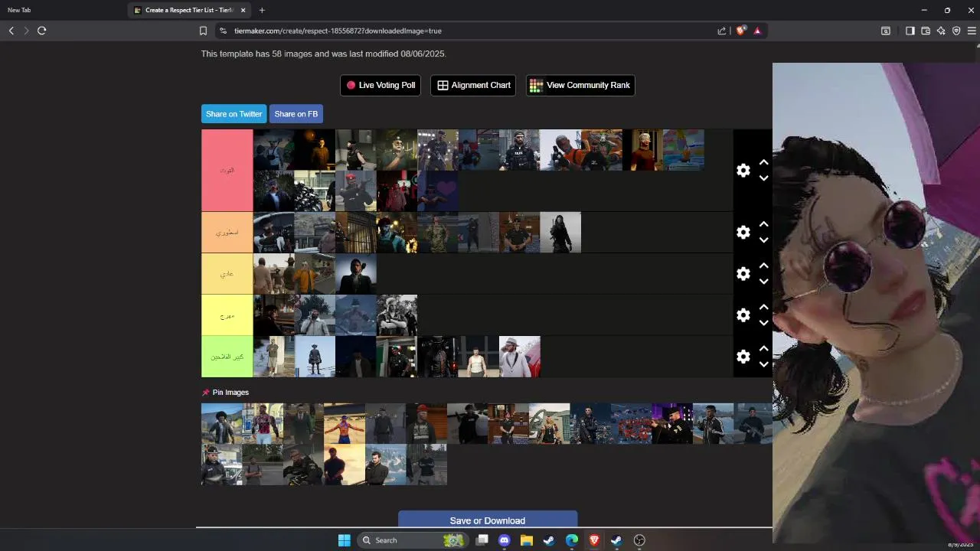This screenshot has height=551, width=980.
Task: Click the yellow tier label cell
Action: (227, 315)
